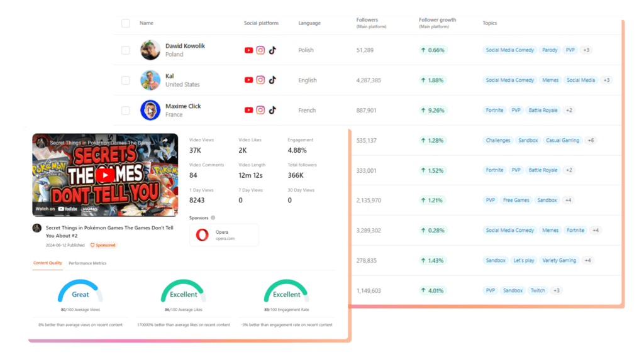Open the Secret Things in Pokémon Games title
Viewport: 644px width, 362px height.
109,231
